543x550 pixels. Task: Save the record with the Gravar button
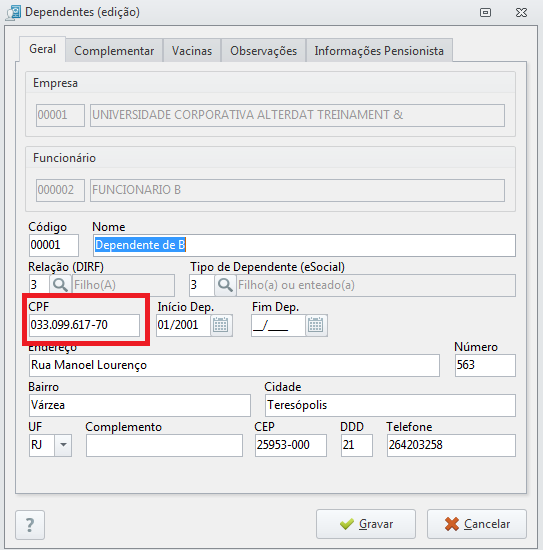click(x=366, y=524)
